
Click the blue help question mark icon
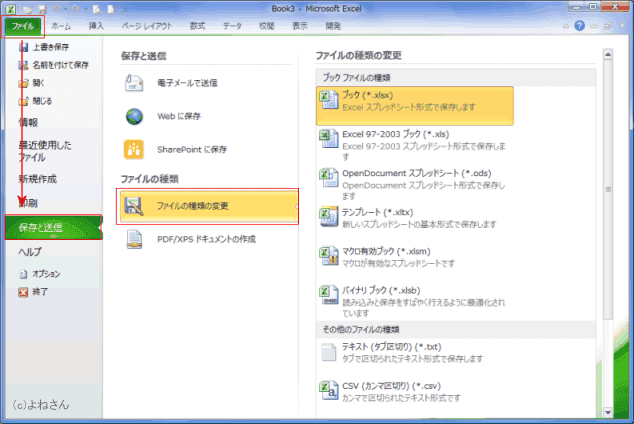[579, 26]
